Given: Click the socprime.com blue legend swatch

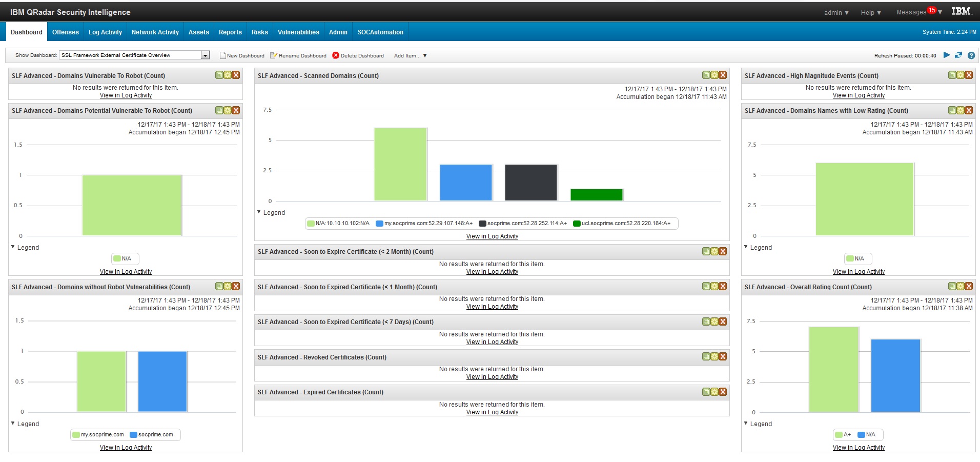Looking at the screenshot, I should [134, 435].
